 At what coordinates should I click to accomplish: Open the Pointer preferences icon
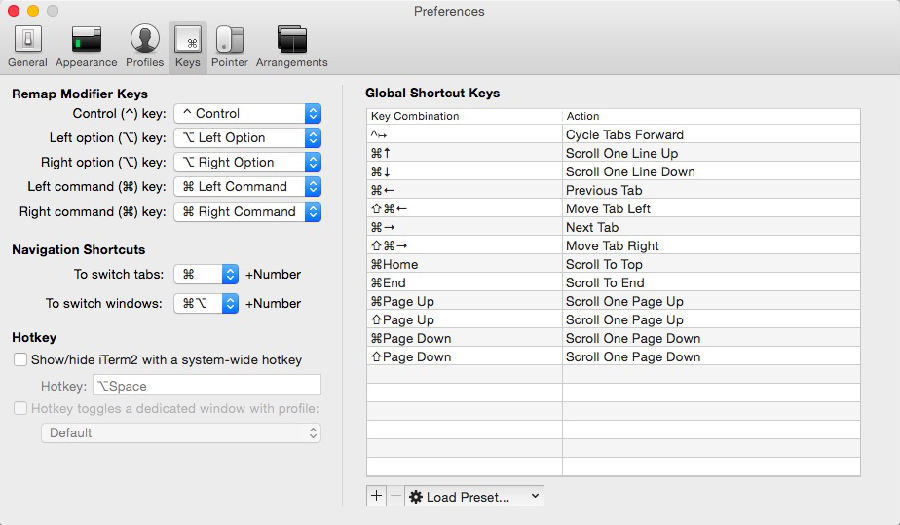coord(229,46)
